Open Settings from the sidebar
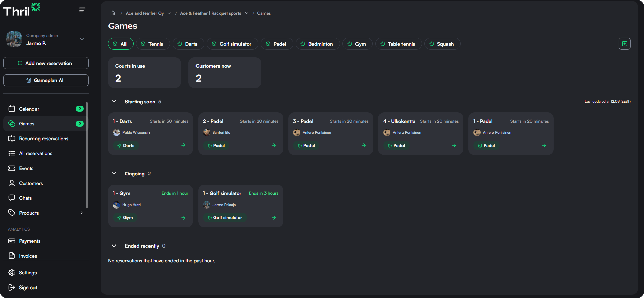 (28, 273)
